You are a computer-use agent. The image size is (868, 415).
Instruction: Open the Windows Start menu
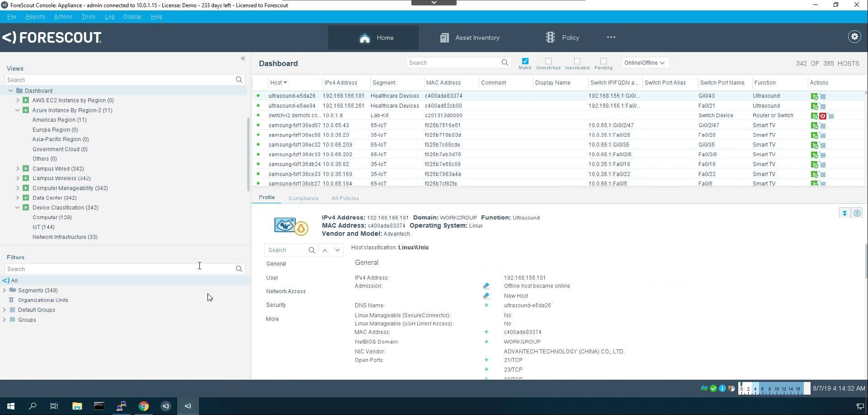[x=11, y=406]
